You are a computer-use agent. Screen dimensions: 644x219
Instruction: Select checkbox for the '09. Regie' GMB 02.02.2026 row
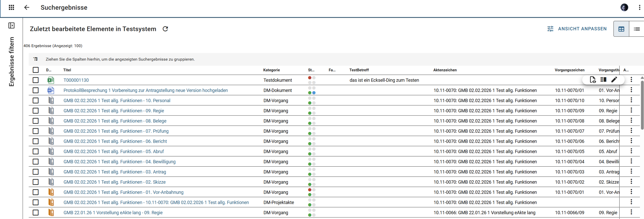click(x=36, y=111)
